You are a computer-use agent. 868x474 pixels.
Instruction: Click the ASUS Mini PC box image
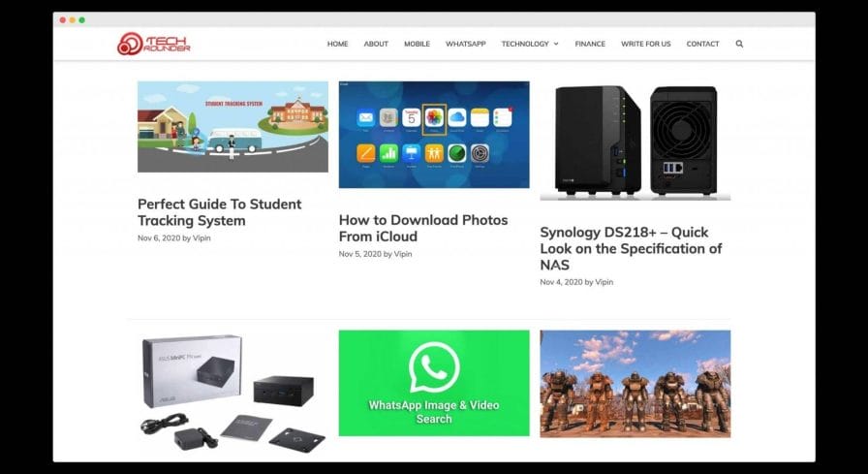coord(232,392)
